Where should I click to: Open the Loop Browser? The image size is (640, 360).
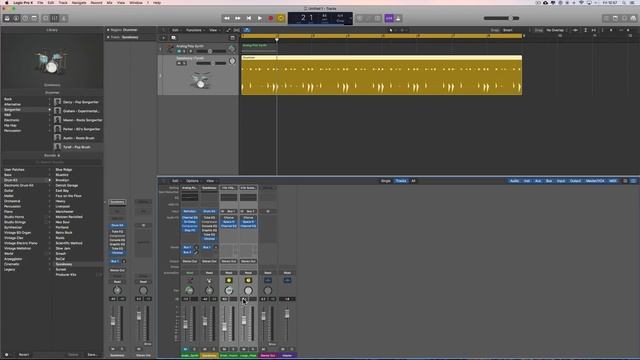point(624,18)
